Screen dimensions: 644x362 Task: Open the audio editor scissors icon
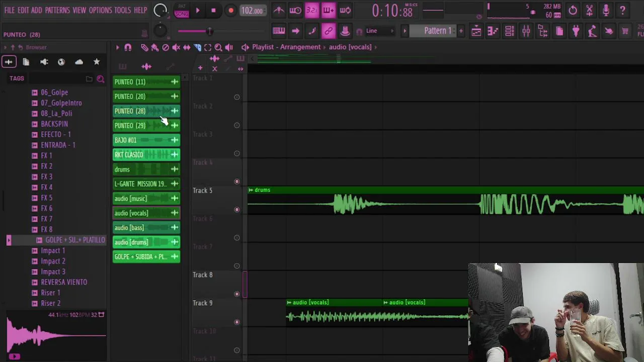[x=589, y=10]
